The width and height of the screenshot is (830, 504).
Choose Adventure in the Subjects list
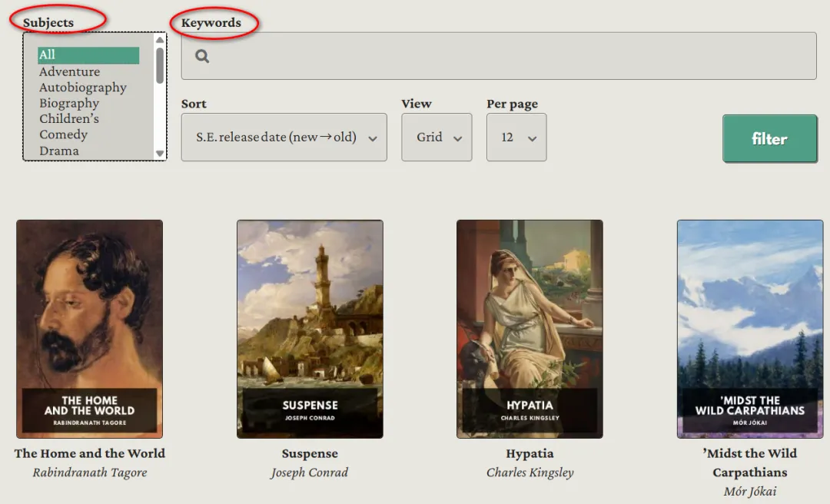tap(69, 71)
